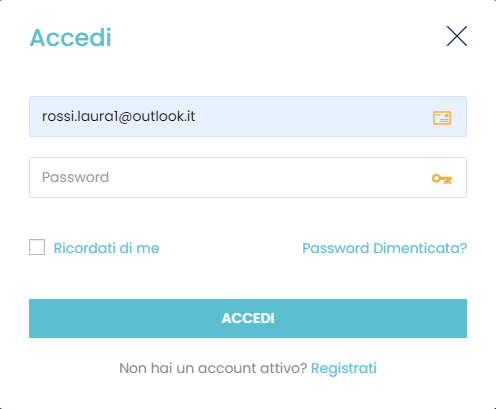Click the orange key icon in password field
Viewport: 496px width, 409px height.
click(442, 179)
